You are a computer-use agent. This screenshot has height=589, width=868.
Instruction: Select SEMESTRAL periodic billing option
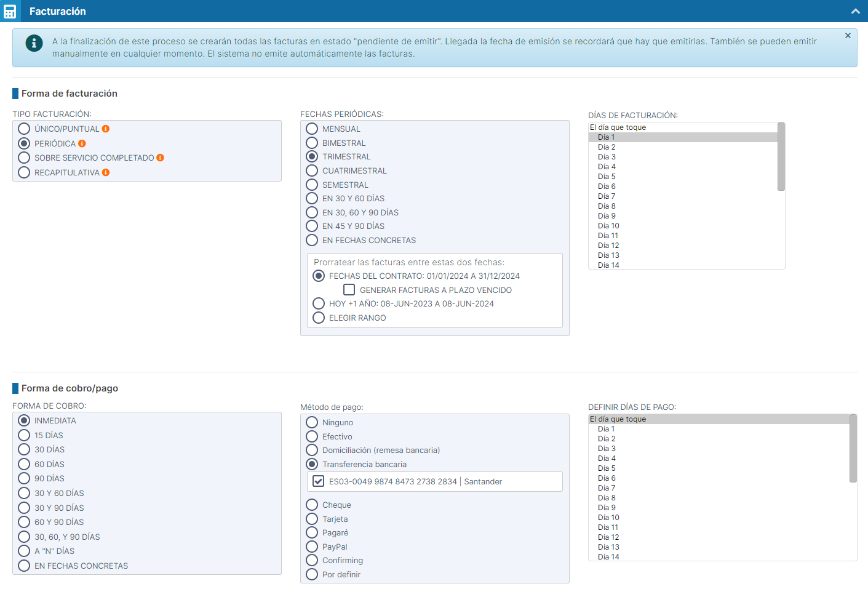click(312, 185)
